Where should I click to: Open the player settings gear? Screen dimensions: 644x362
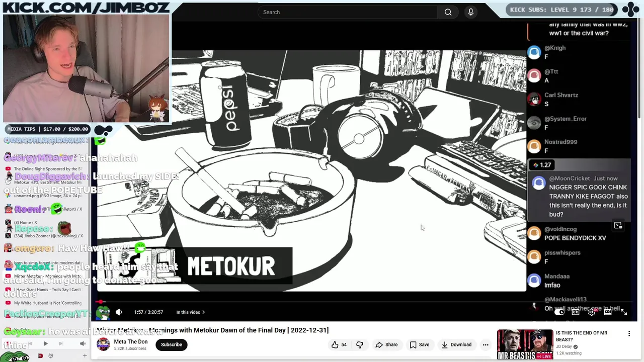592,312
